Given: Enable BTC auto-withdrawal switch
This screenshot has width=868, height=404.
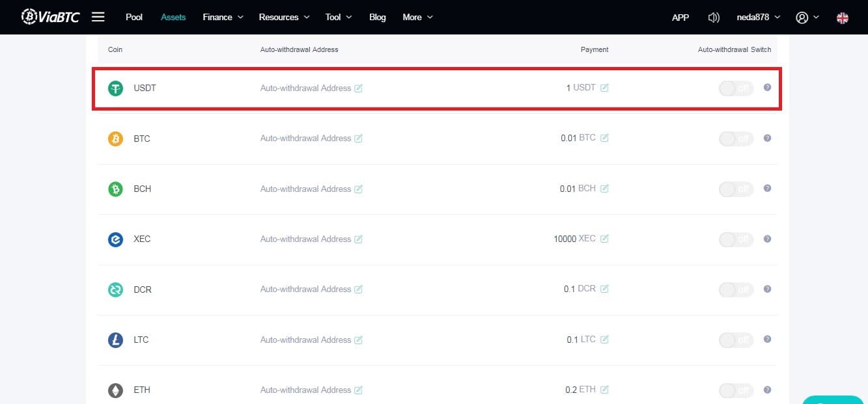Looking at the screenshot, I should pyautogui.click(x=736, y=139).
